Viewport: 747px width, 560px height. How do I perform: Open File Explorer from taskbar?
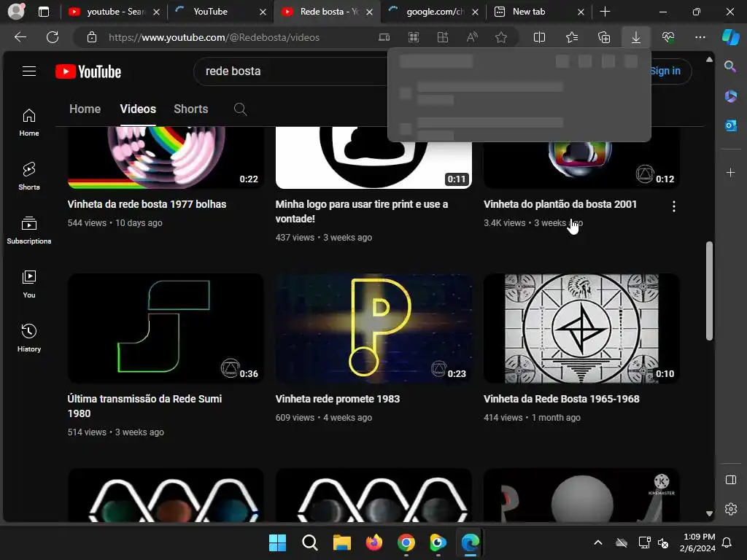pos(341,542)
